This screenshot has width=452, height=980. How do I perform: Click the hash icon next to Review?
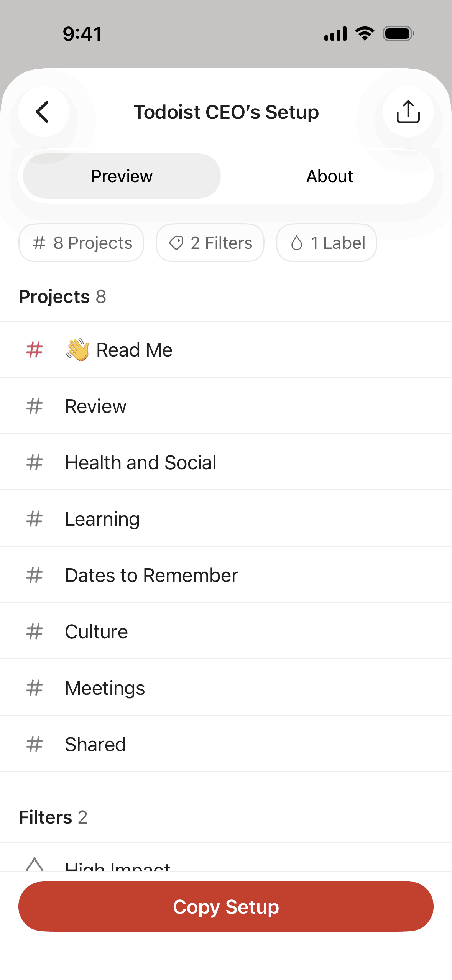(35, 406)
